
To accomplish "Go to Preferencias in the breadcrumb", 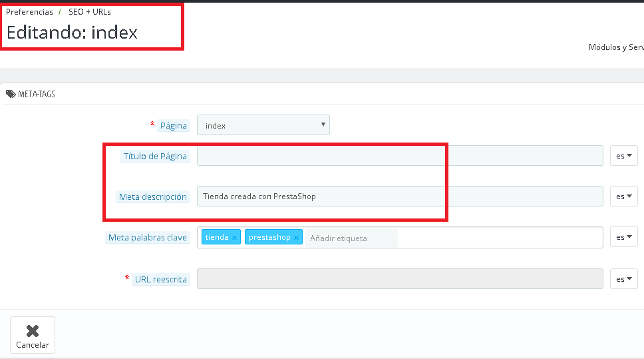I will click(x=29, y=12).
